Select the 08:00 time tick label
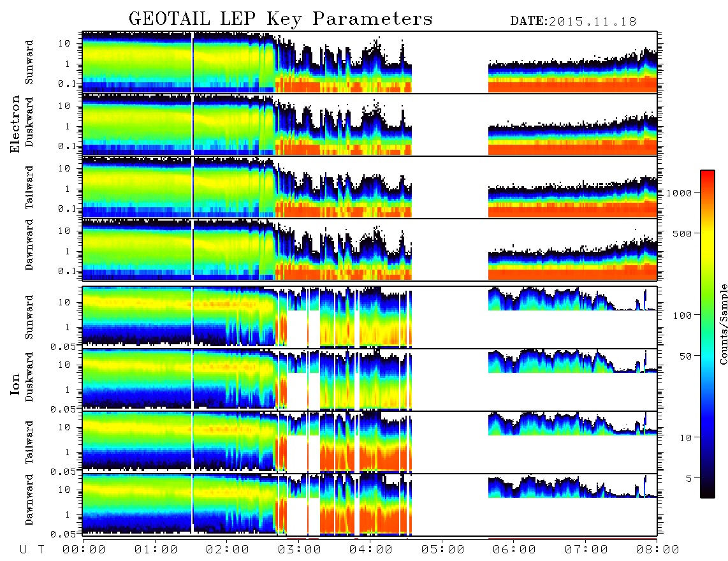728x561 pixels. pos(657,550)
